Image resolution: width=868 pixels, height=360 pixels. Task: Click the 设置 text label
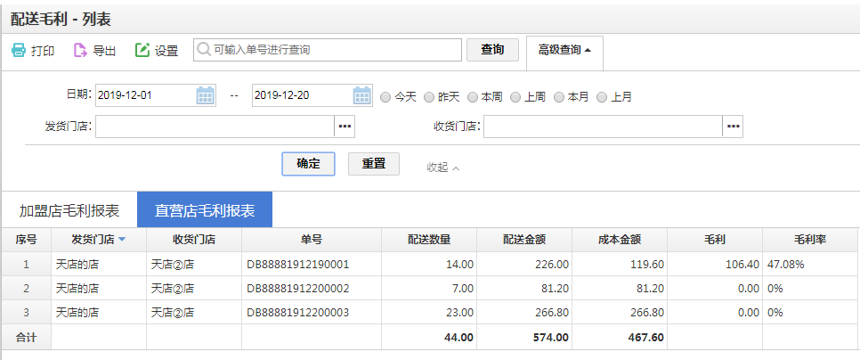(x=166, y=51)
